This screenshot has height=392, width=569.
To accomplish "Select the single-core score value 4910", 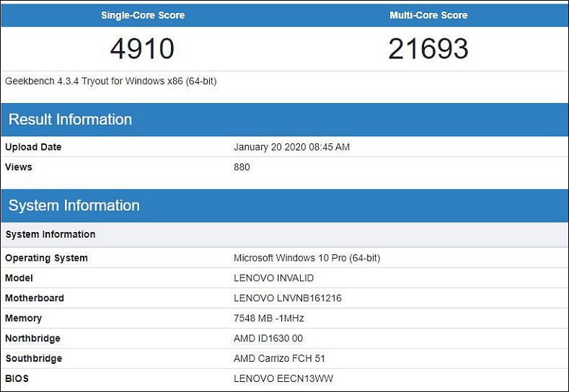I will point(142,48).
